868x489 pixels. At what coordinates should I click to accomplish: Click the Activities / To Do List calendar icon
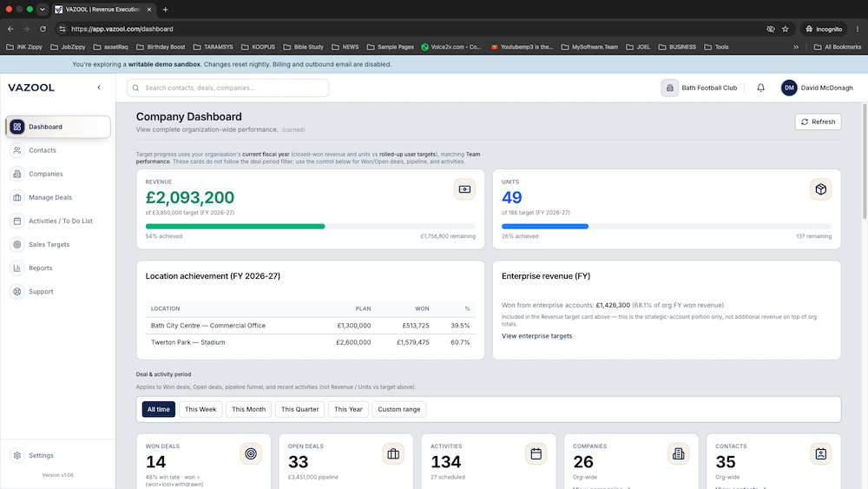(17, 221)
